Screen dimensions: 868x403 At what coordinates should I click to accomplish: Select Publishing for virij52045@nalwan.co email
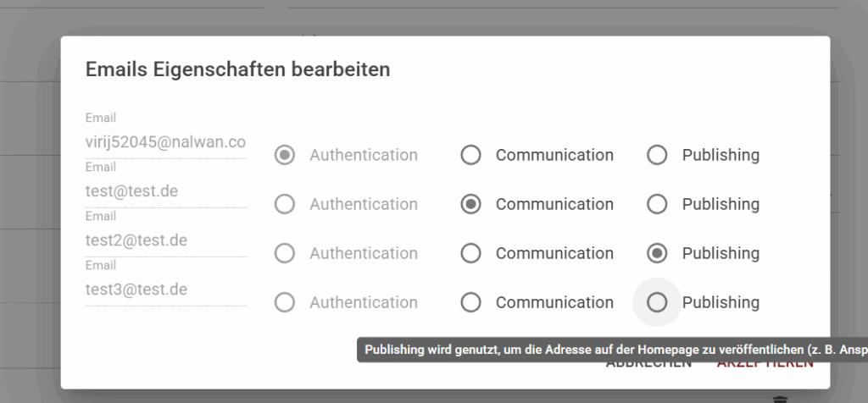tap(657, 155)
